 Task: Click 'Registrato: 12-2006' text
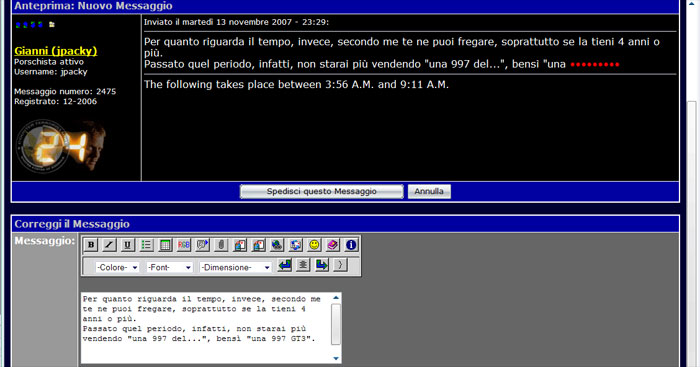[x=55, y=101]
